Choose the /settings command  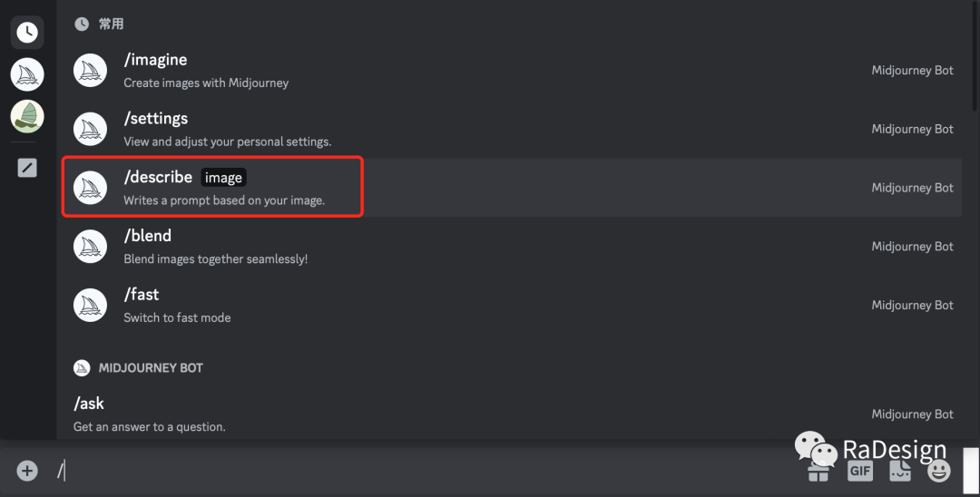[512, 130]
